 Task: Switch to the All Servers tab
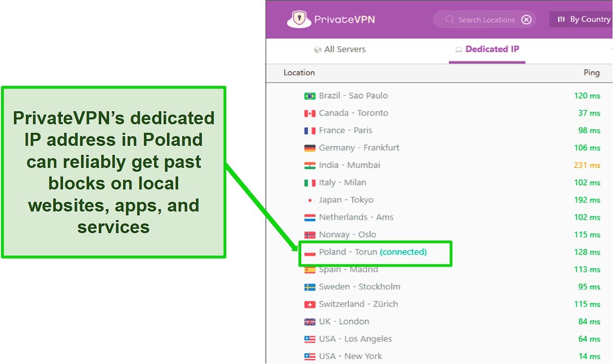click(340, 49)
